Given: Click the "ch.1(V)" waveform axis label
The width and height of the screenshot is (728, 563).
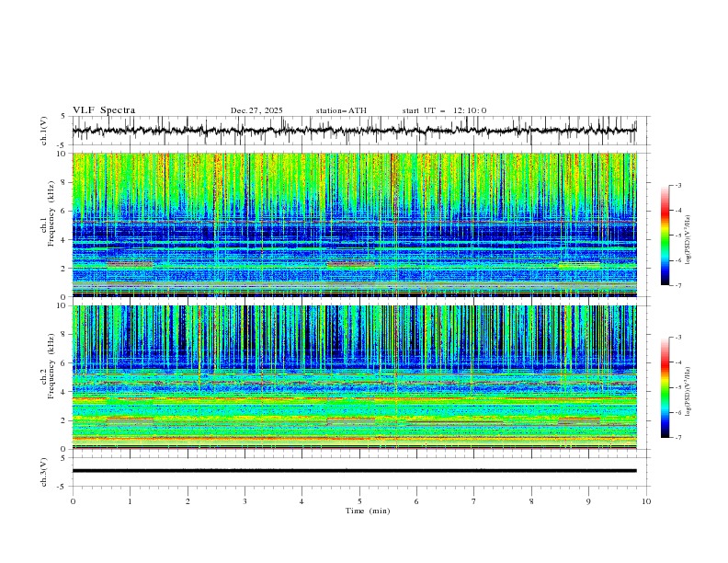Looking at the screenshot, I should click(44, 131).
